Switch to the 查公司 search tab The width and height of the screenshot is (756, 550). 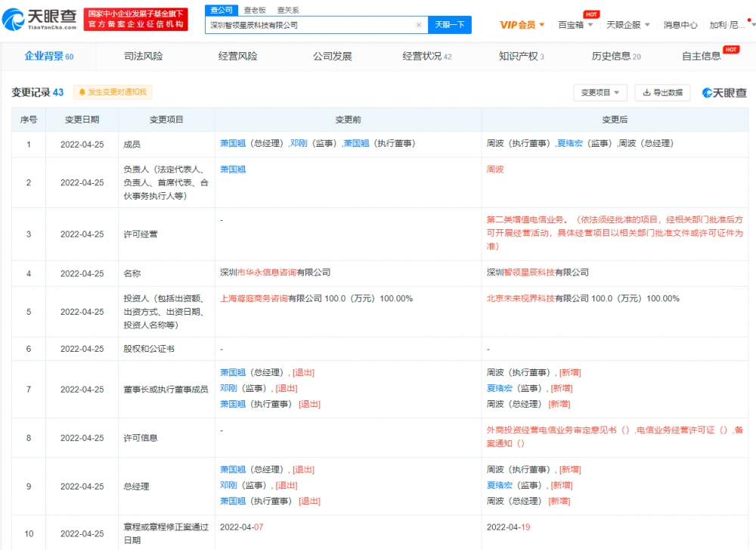click(x=222, y=10)
